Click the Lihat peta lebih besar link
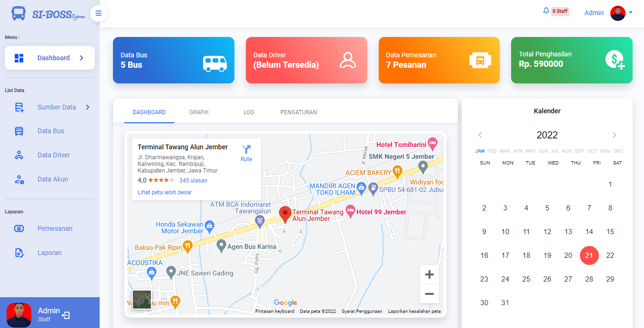This screenshot has height=328, width=644. (x=165, y=192)
